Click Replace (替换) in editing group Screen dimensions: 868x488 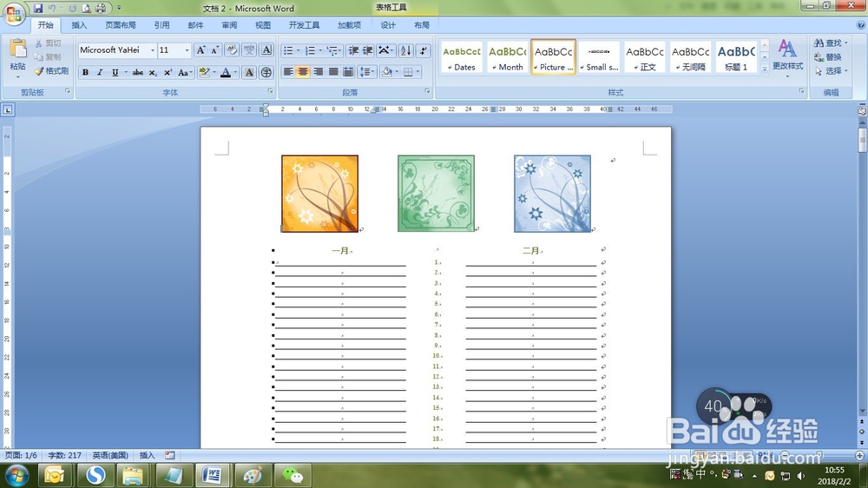coord(828,57)
